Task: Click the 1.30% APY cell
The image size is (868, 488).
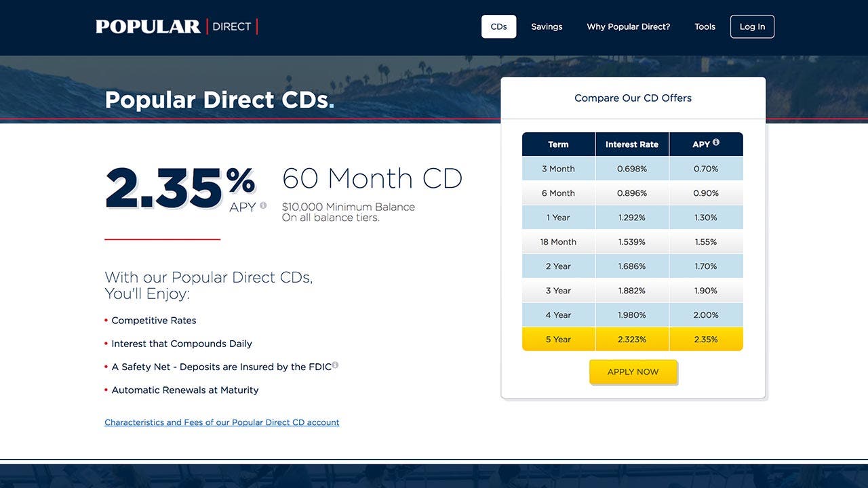Action: (706, 218)
